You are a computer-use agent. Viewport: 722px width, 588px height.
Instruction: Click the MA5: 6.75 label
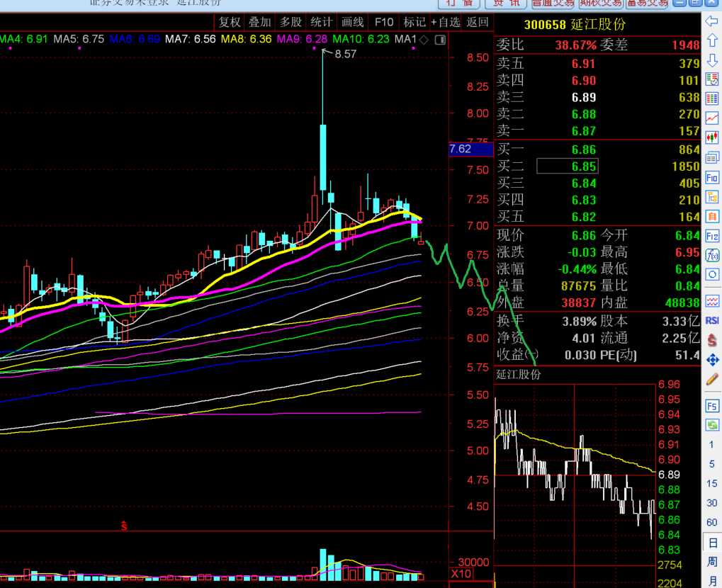pyautogui.click(x=79, y=39)
